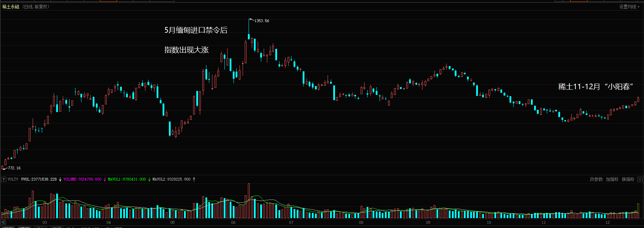644x228 pixels.
Task: Click the 12 month marker on time axis
Action: [x=607, y=222]
